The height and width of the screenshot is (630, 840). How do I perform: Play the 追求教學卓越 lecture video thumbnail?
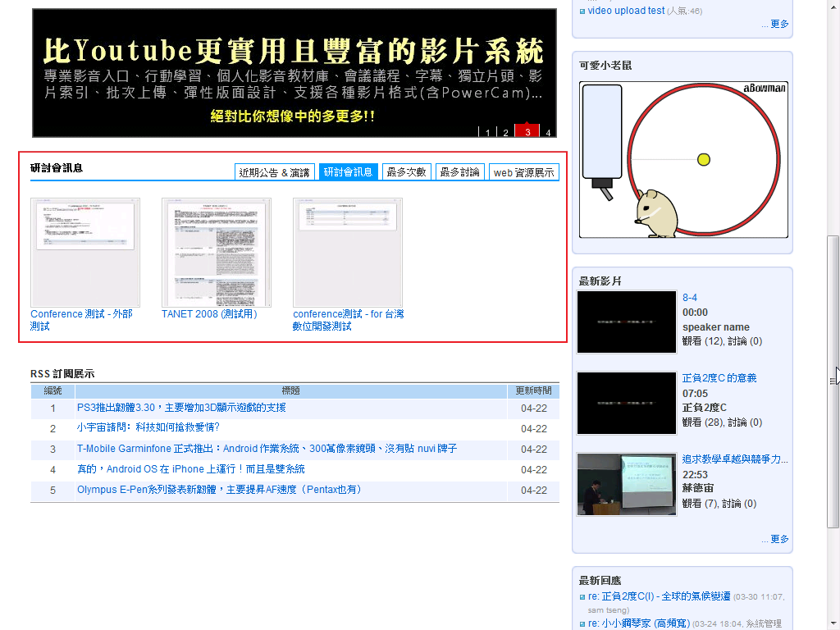[626, 484]
